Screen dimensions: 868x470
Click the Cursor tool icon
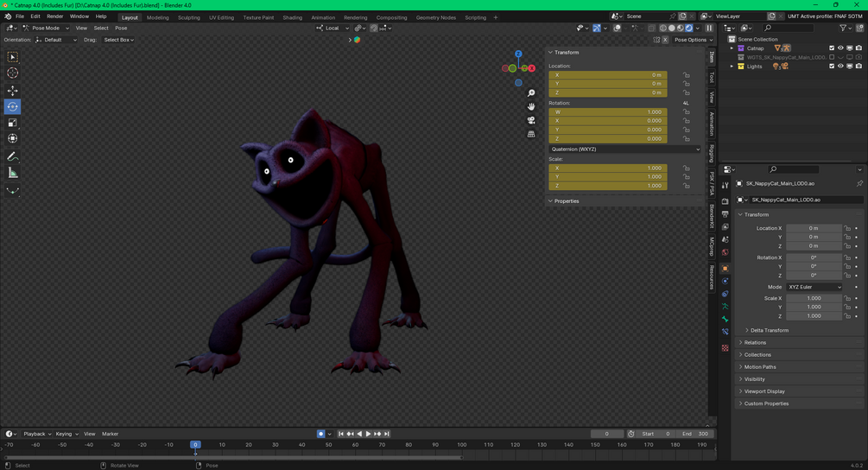pyautogui.click(x=12, y=73)
